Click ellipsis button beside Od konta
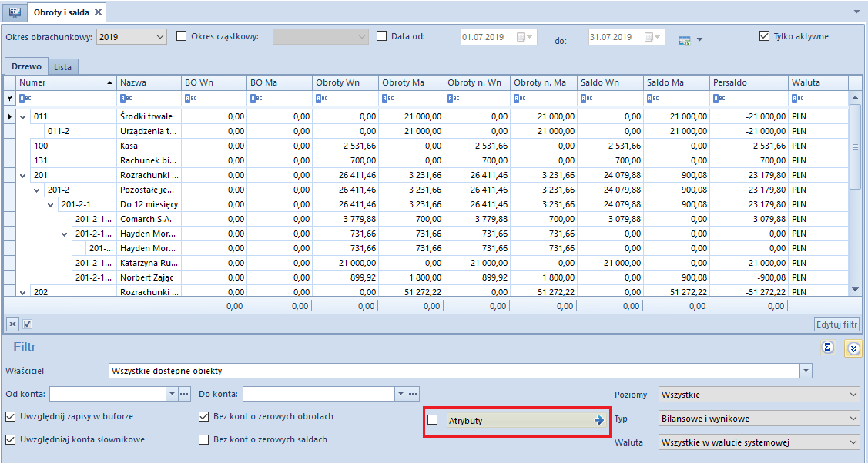This screenshot has height=464, width=868. tap(185, 394)
